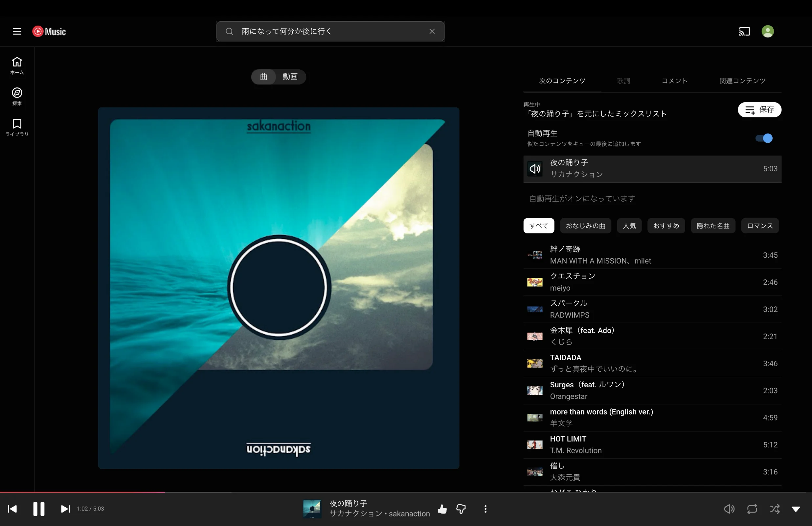Viewport: 812px width, 526px height.
Task: Click the 自動再生がオンになっています notice
Action: pos(582,199)
